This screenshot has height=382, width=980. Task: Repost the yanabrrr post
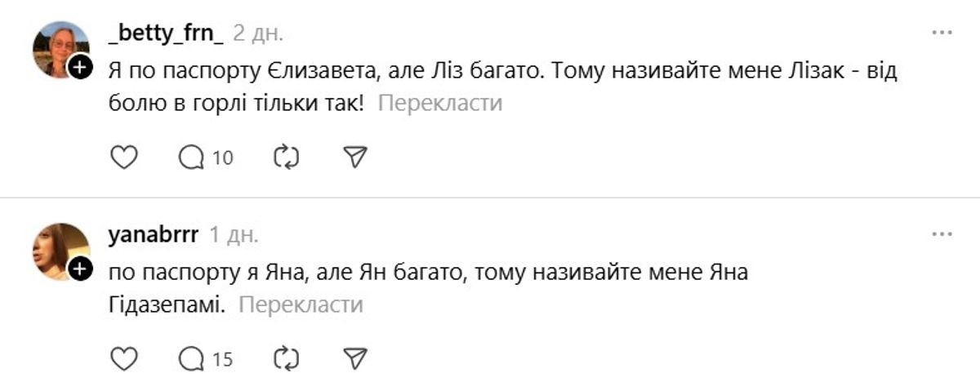pos(287,358)
